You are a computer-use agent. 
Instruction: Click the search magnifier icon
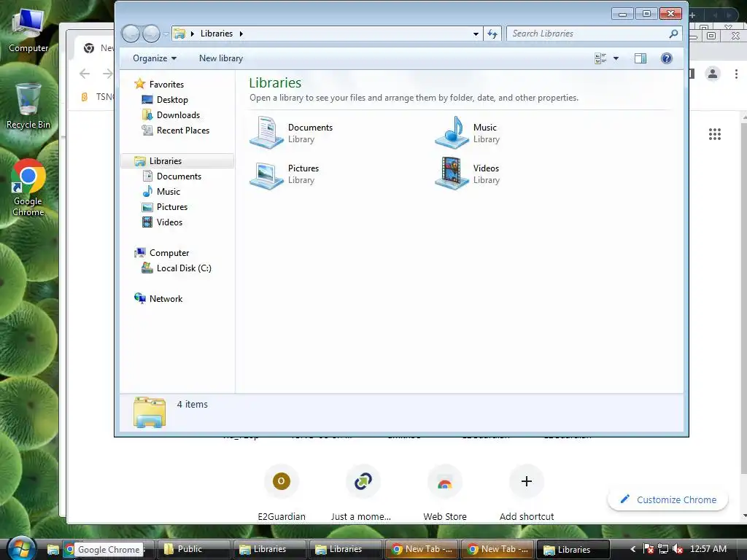[x=673, y=34]
